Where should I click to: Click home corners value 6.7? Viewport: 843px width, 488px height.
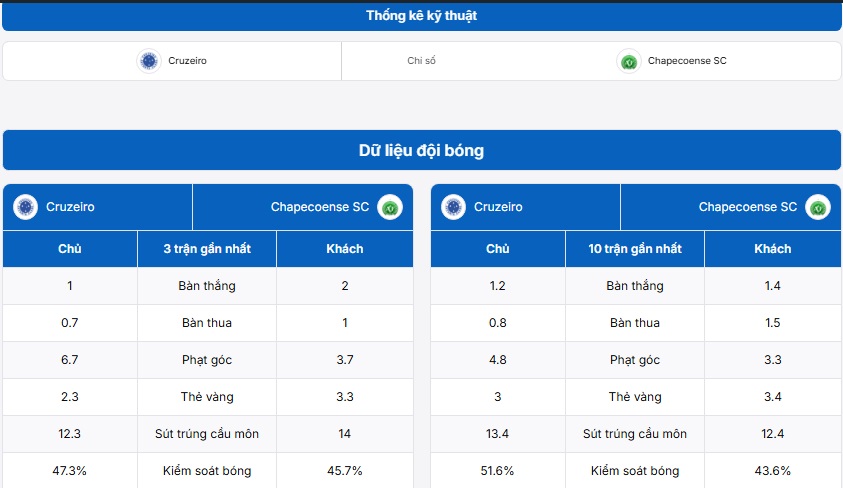coord(70,360)
